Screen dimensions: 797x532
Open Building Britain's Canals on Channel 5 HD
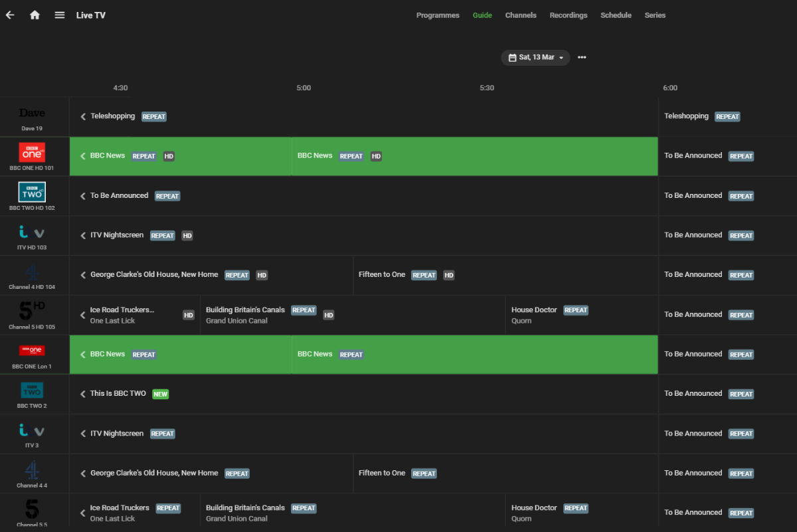(x=353, y=315)
